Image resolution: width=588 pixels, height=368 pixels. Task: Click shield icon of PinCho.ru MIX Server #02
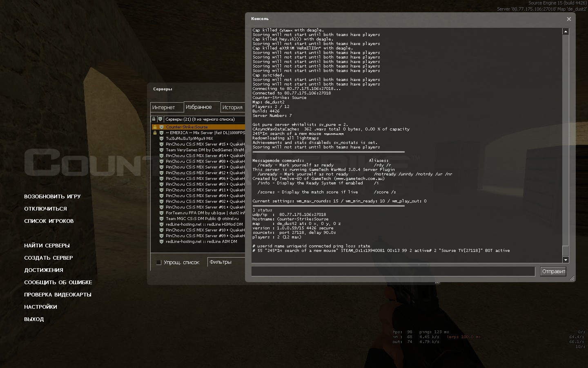pyautogui.click(x=161, y=202)
